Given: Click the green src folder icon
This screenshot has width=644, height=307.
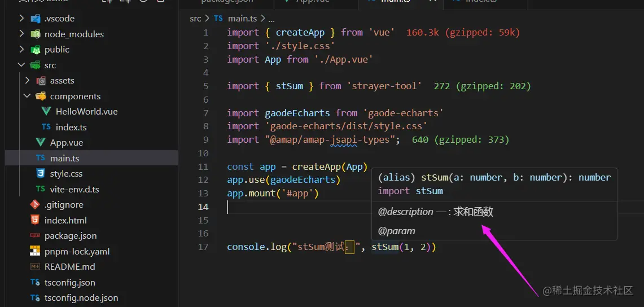Looking at the screenshot, I should pos(36,65).
